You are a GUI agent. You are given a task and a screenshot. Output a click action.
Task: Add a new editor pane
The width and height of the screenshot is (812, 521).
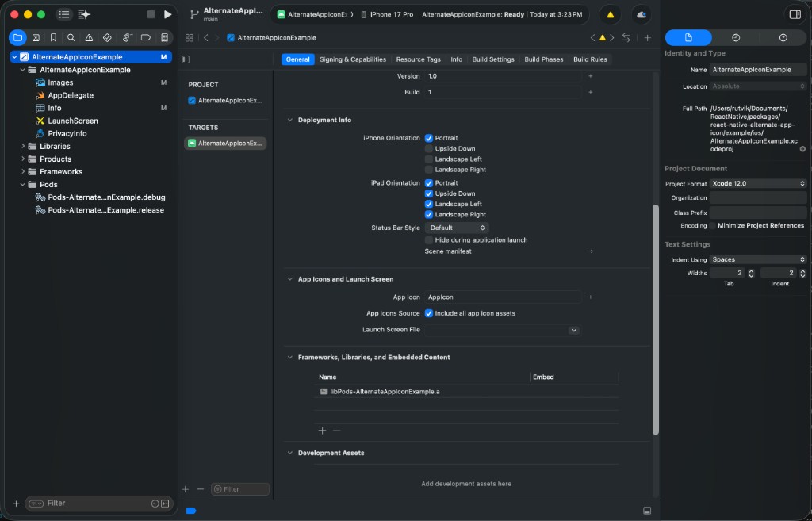(647, 37)
